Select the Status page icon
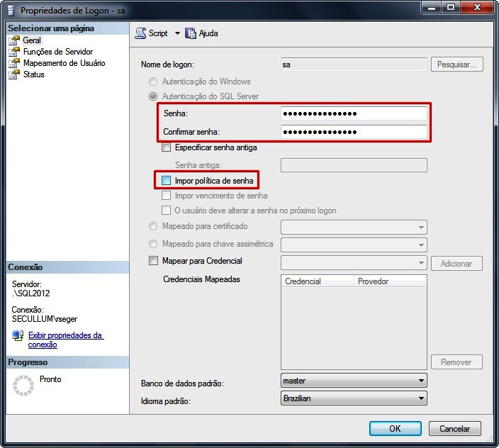 [x=14, y=74]
